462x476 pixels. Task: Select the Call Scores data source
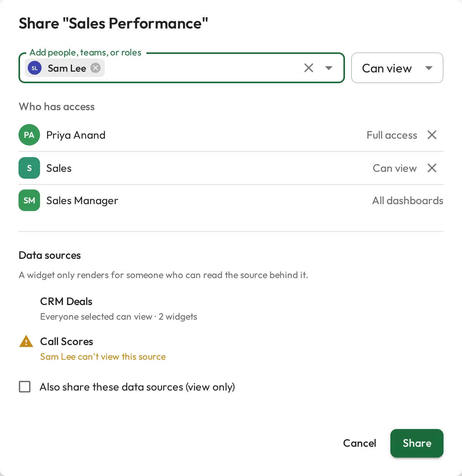click(x=67, y=342)
